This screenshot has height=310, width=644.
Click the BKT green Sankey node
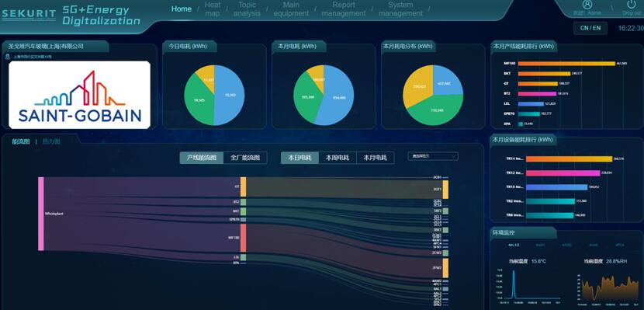point(243,211)
